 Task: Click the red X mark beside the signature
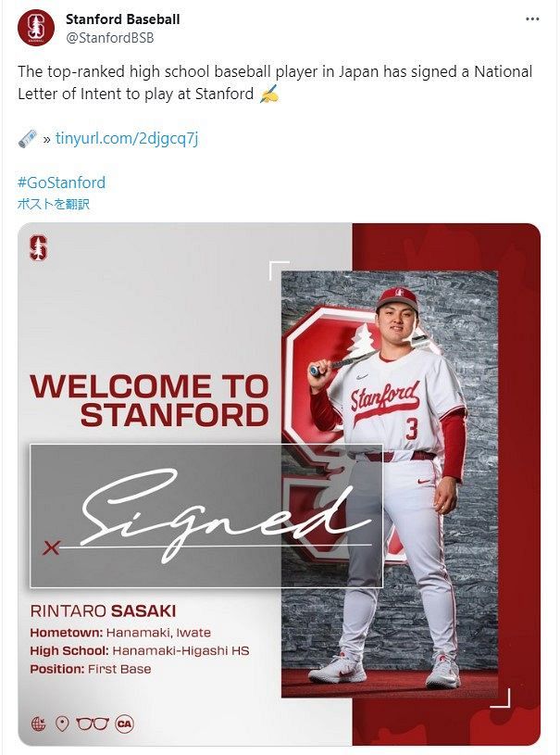point(51,547)
